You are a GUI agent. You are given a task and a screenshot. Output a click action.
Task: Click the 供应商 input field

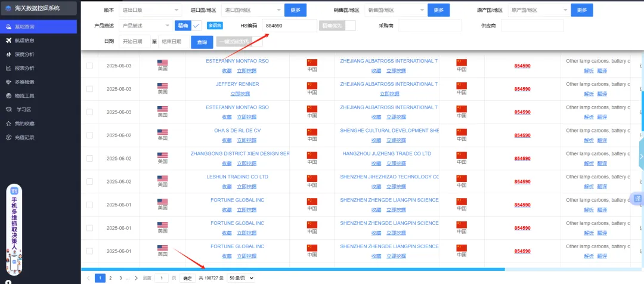pos(532,26)
